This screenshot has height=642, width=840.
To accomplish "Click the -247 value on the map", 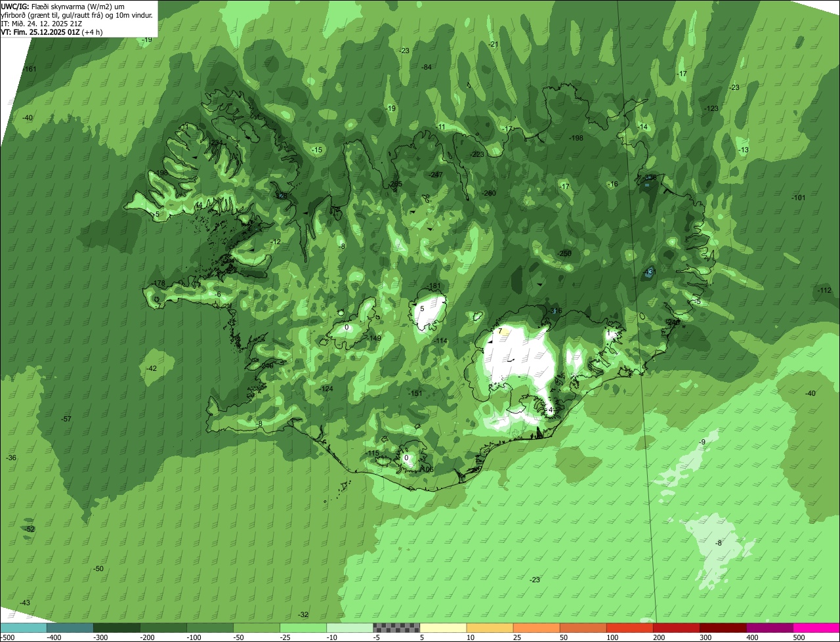I will coord(436,175).
